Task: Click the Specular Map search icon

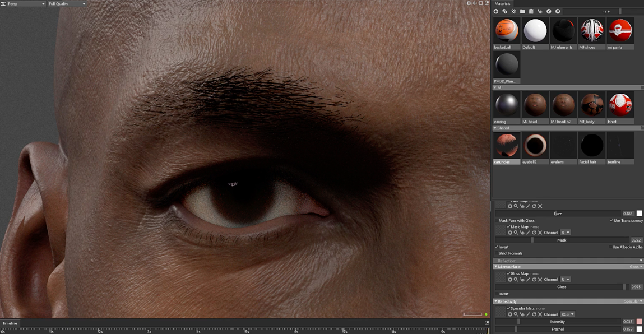Action: (516, 314)
